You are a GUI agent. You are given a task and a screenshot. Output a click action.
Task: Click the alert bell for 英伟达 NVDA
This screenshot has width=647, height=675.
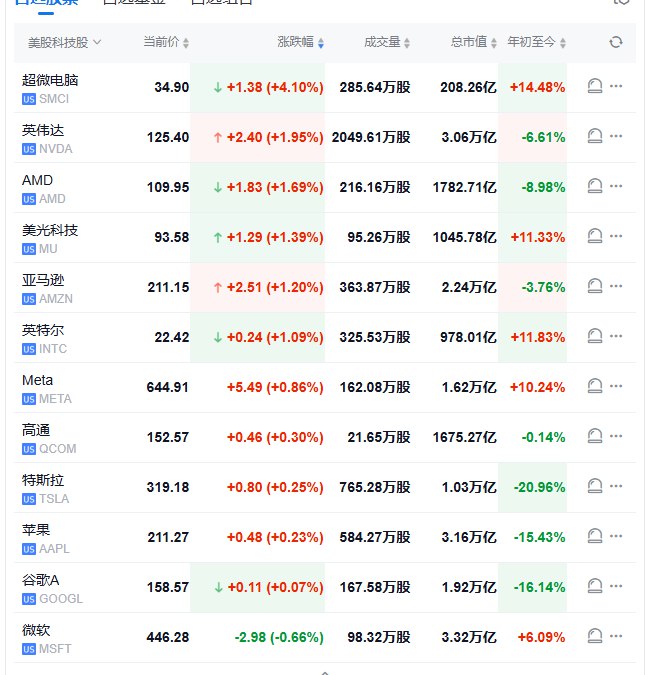(x=594, y=137)
